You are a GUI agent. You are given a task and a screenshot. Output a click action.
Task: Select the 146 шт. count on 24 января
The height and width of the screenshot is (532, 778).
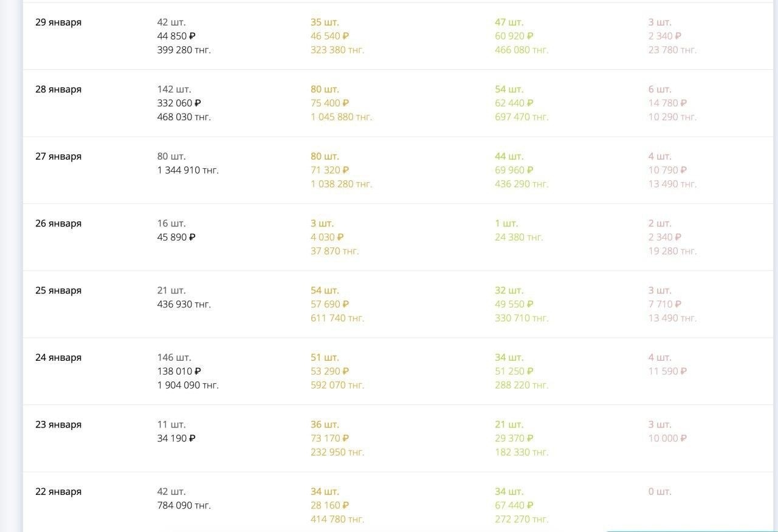click(x=174, y=357)
